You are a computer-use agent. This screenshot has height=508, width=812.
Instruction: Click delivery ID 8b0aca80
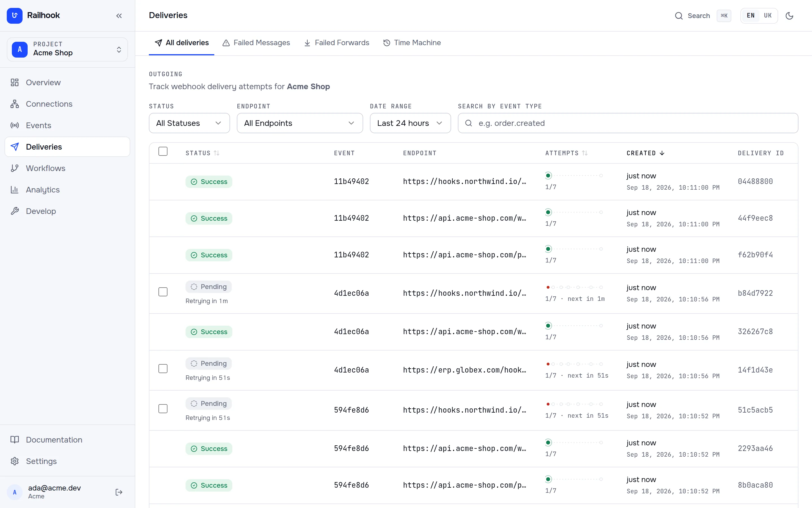click(755, 485)
